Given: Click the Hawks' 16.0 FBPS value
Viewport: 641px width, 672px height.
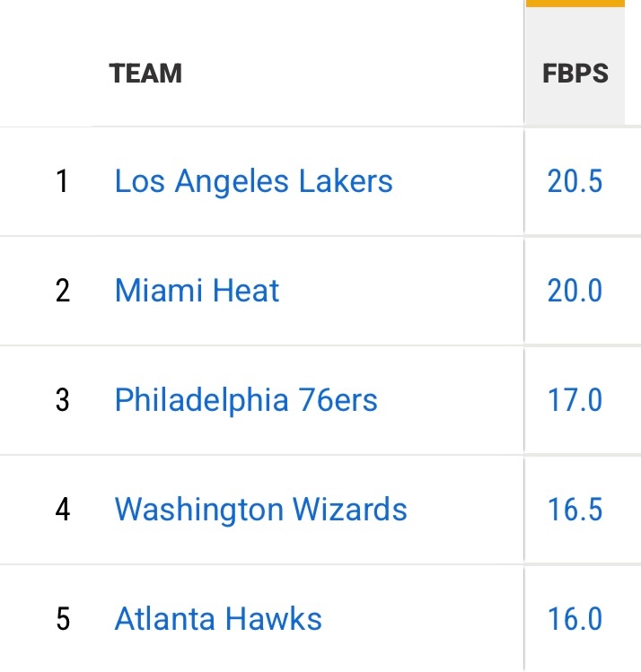Looking at the screenshot, I should pyautogui.click(x=575, y=619).
